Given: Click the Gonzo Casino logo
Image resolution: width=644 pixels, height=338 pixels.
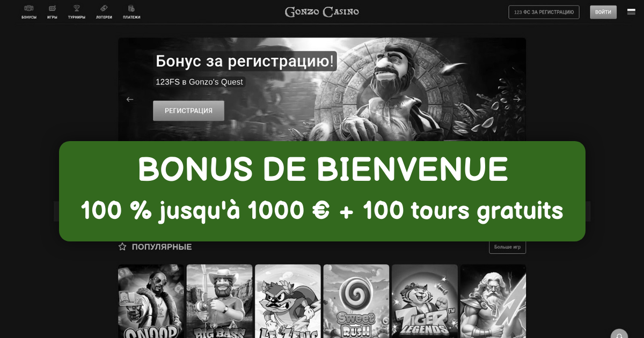Looking at the screenshot, I should point(322,12).
